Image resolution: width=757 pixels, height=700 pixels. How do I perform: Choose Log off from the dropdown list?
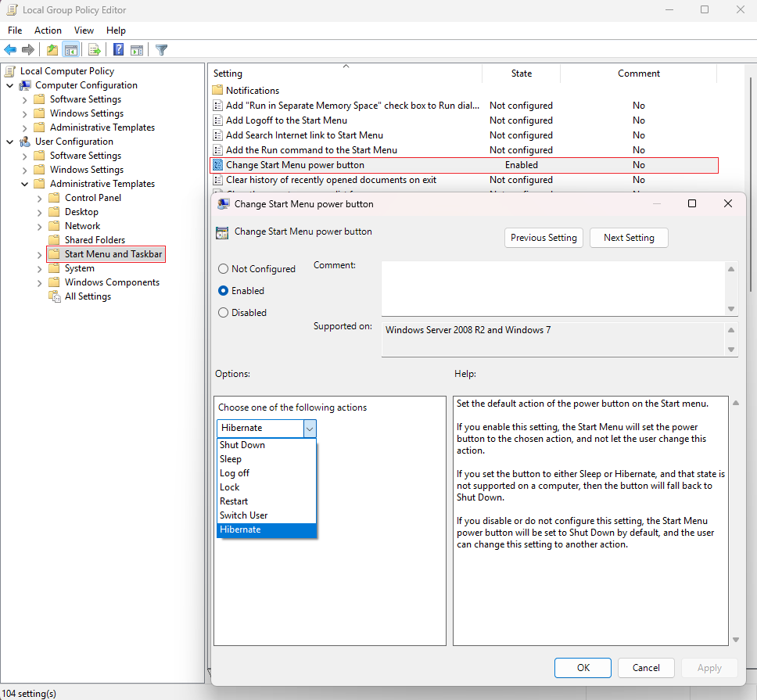click(x=267, y=473)
